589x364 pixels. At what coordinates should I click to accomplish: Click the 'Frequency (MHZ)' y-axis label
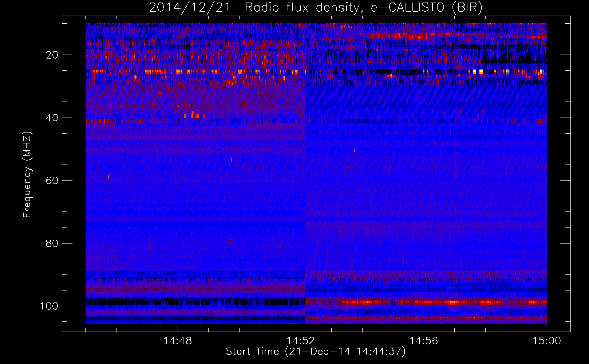pyautogui.click(x=27, y=175)
